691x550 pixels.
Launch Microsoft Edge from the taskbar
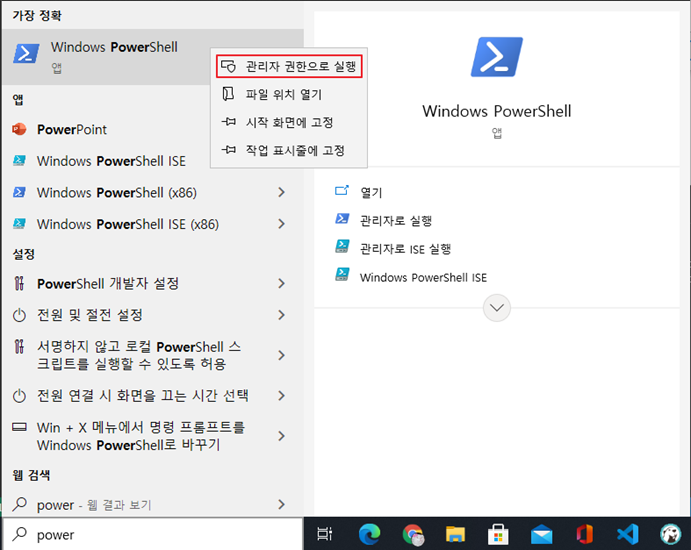pos(369,534)
